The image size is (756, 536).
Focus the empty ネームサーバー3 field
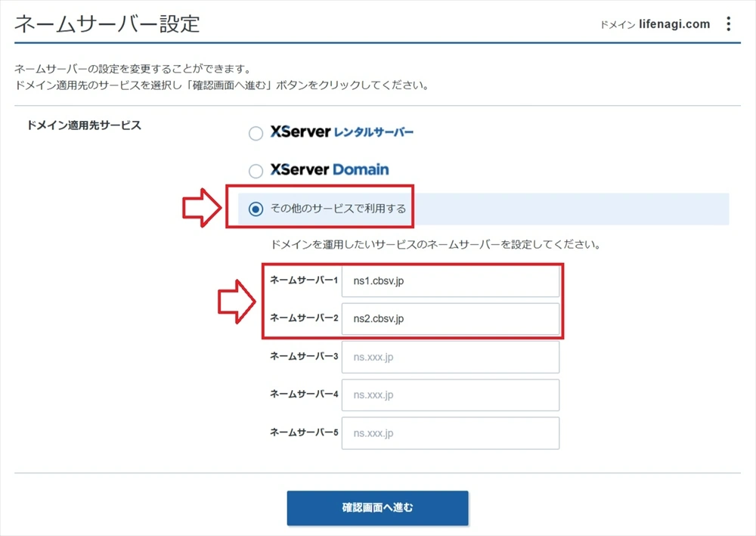[450, 356]
